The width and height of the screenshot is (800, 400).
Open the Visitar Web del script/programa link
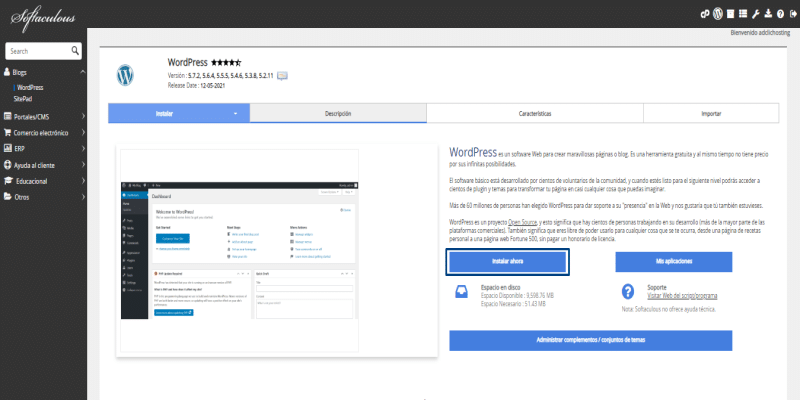tap(682, 296)
